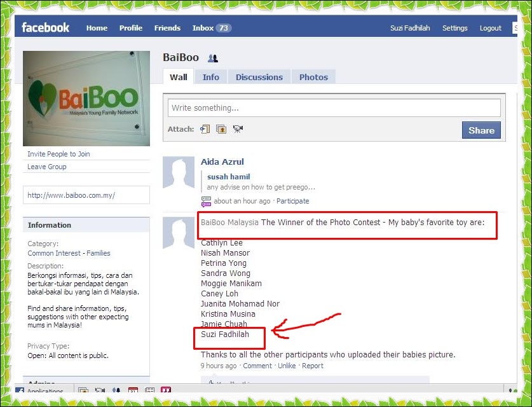Screen dimensions: 532x407
Task: Open the Common Interest - Families category link
Action: [x=69, y=253]
